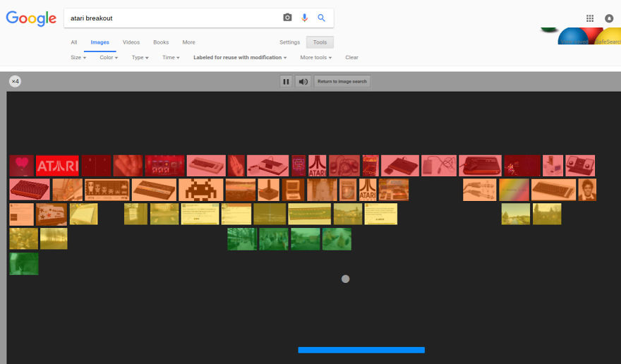Click the x4 lives counter badge
Image resolution: width=621 pixels, height=364 pixels.
(x=15, y=82)
